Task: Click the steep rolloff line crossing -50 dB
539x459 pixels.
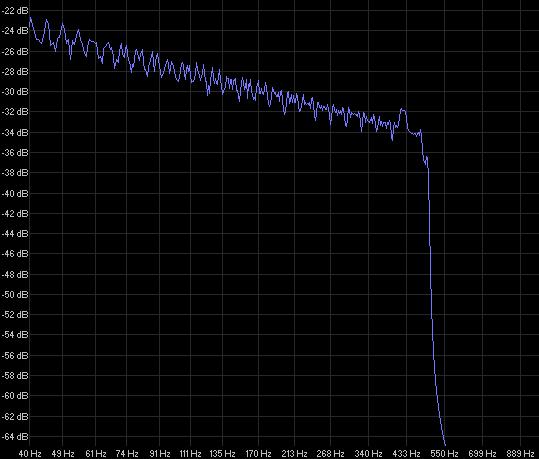Action: [431, 295]
